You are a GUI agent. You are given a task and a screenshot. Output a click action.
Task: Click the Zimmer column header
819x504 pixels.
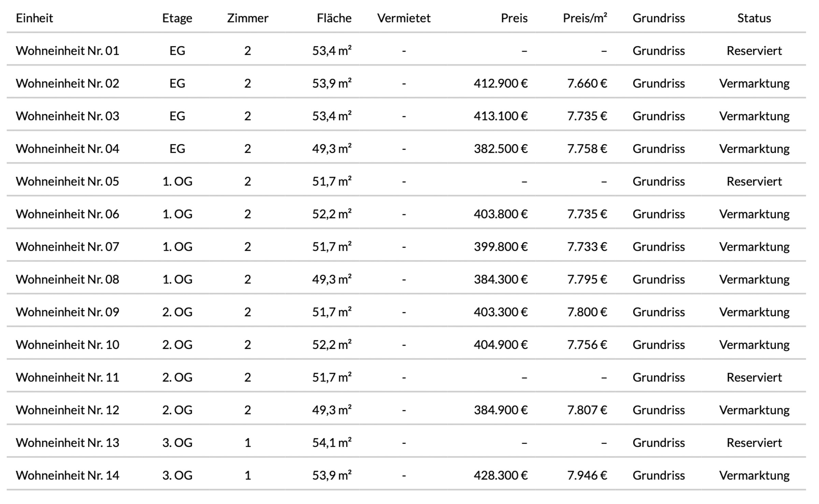[x=248, y=18]
